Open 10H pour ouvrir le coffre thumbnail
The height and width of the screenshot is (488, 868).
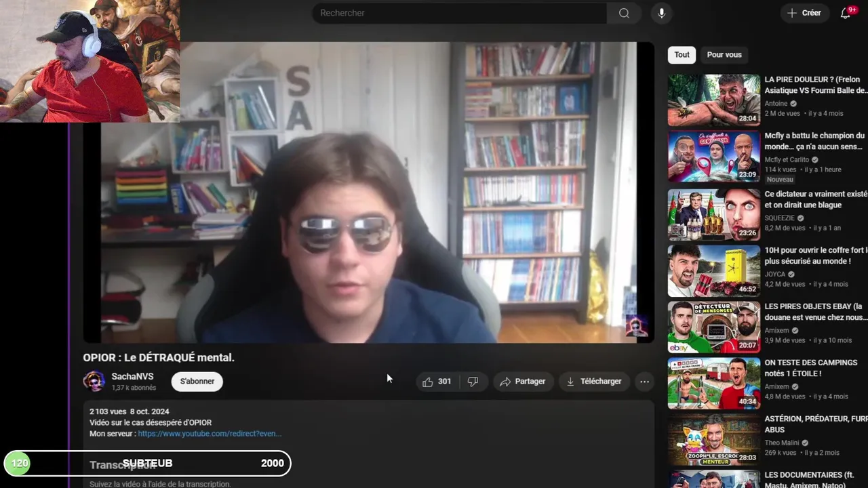tap(714, 270)
